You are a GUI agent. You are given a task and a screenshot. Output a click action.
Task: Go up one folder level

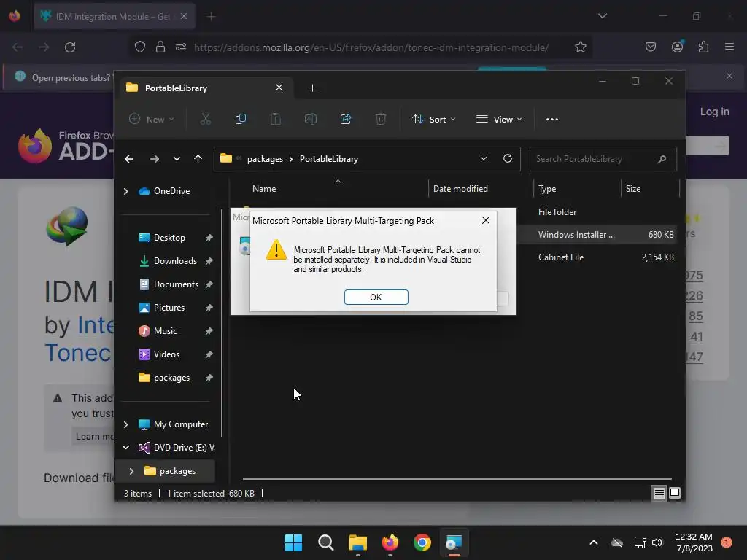tap(198, 159)
